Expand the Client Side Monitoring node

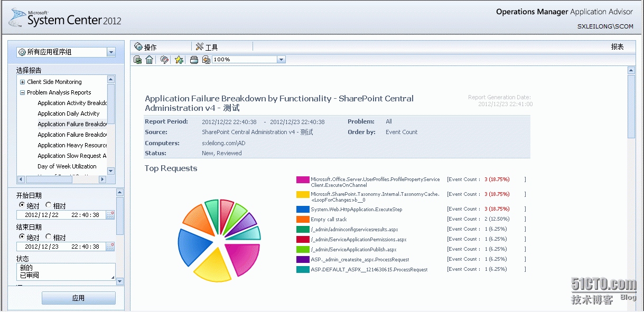(x=22, y=82)
